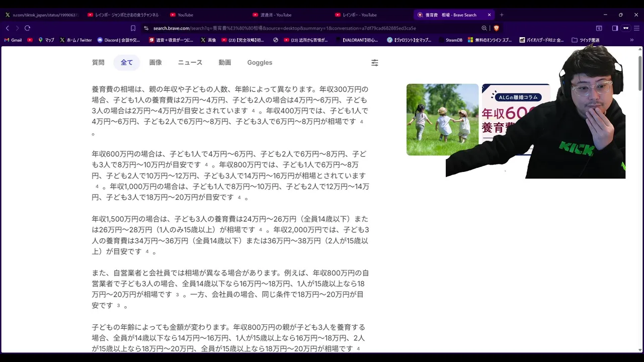644x362 pixels.
Task: Open citation 4 after 14万円〜16万円が相場とされています
Action: 97,187
